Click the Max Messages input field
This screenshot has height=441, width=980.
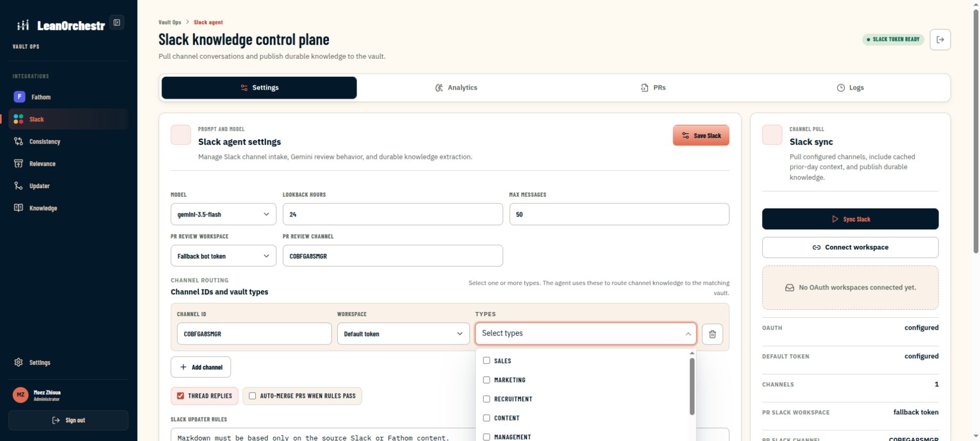point(619,214)
